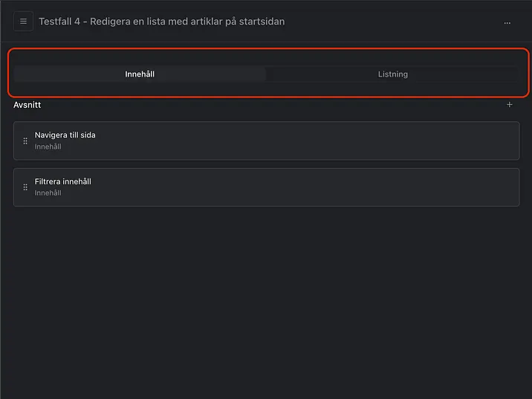Open the hamburger menu in the header
The height and width of the screenshot is (399, 532).
coord(23,22)
